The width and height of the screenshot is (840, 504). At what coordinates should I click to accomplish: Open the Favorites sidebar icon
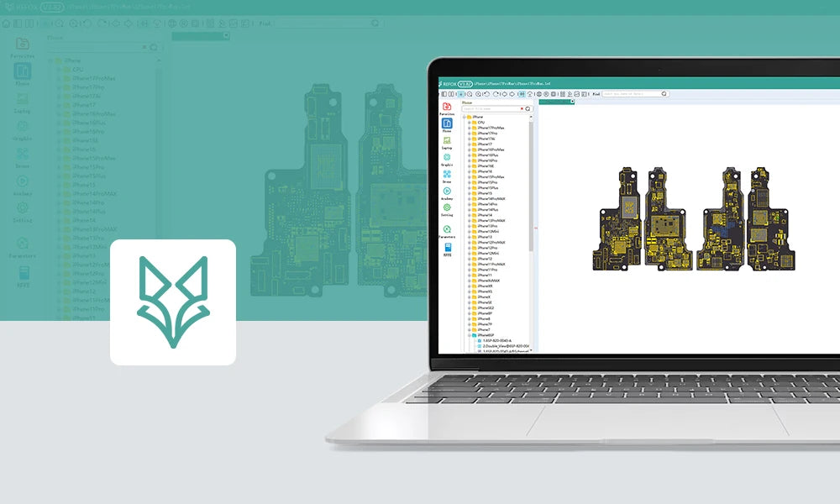pos(447,107)
